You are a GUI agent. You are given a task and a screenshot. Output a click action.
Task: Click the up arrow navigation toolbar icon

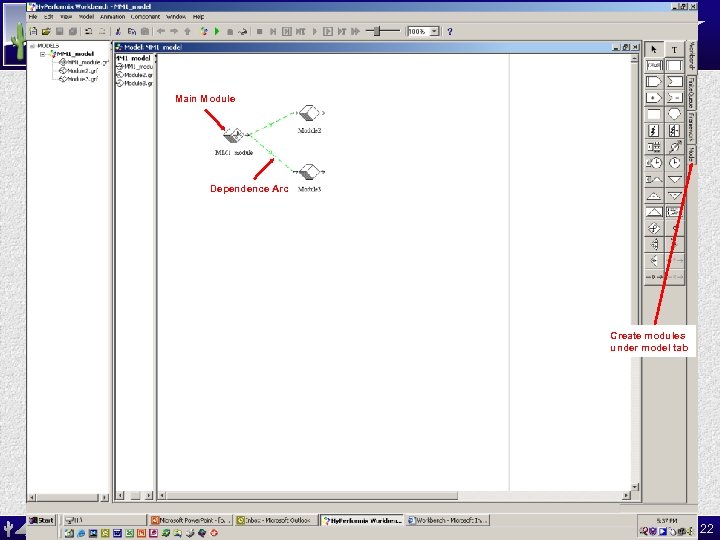tap(187, 31)
